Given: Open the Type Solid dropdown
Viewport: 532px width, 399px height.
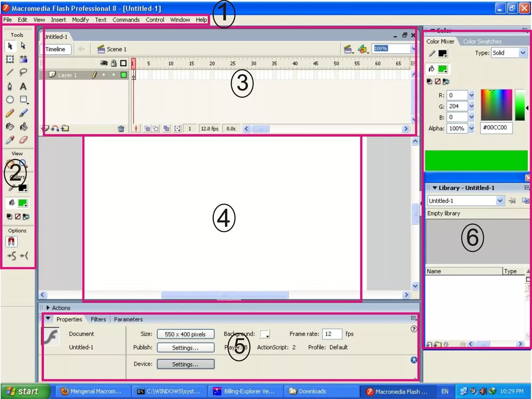Looking at the screenshot, I should point(523,53).
